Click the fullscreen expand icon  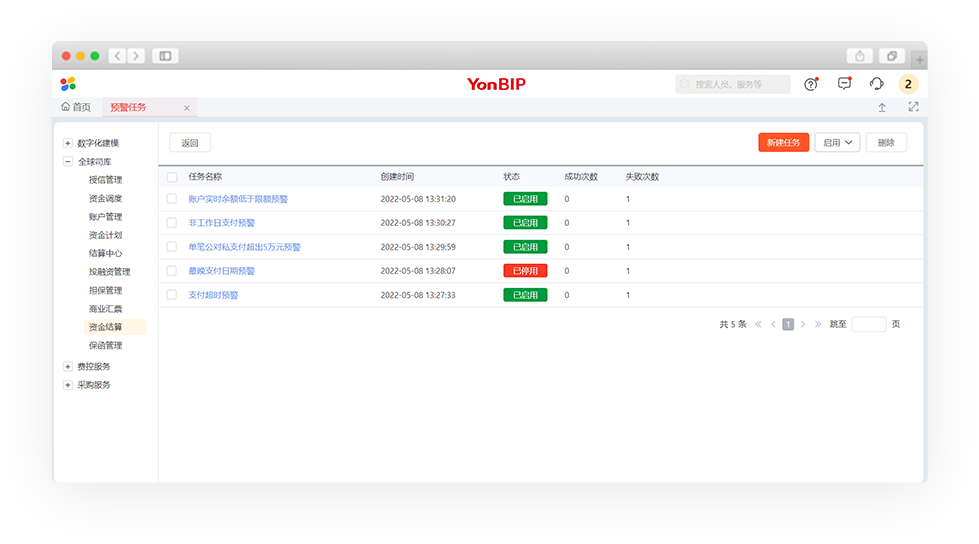913,107
